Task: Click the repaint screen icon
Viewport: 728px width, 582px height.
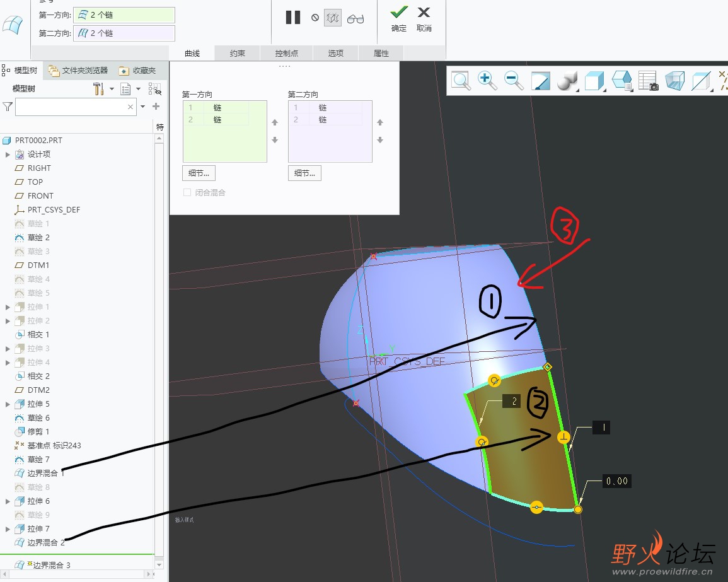Action: coord(541,81)
